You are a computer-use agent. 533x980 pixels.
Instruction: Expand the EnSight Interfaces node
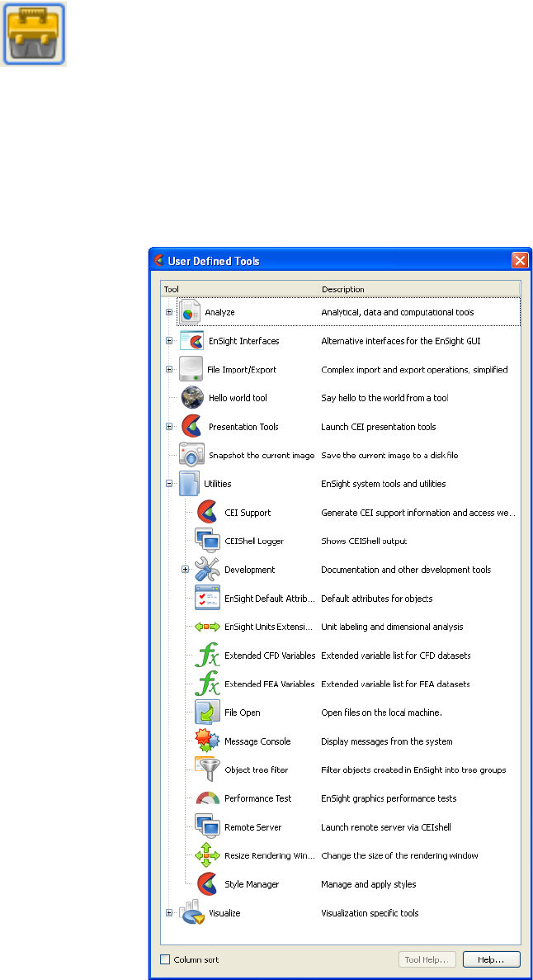tap(168, 341)
